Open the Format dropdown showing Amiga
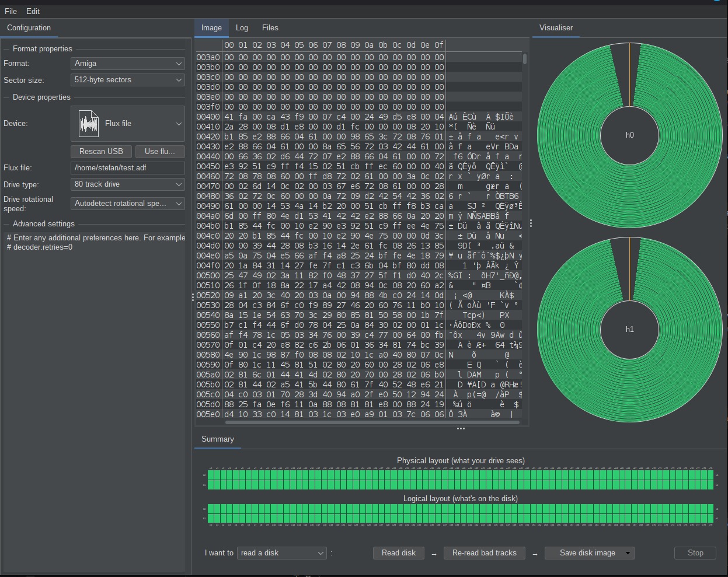Image resolution: width=728 pixels, height=577 pixels. (128, 63)
